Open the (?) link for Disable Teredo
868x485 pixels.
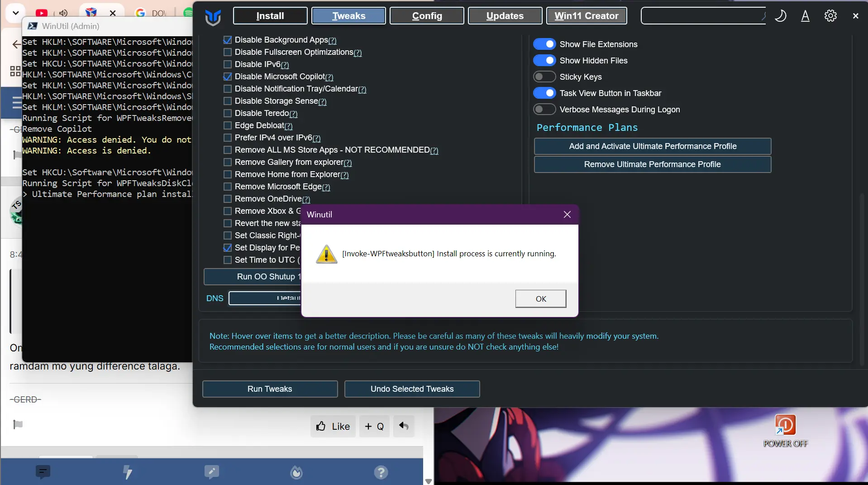point(294,114)
